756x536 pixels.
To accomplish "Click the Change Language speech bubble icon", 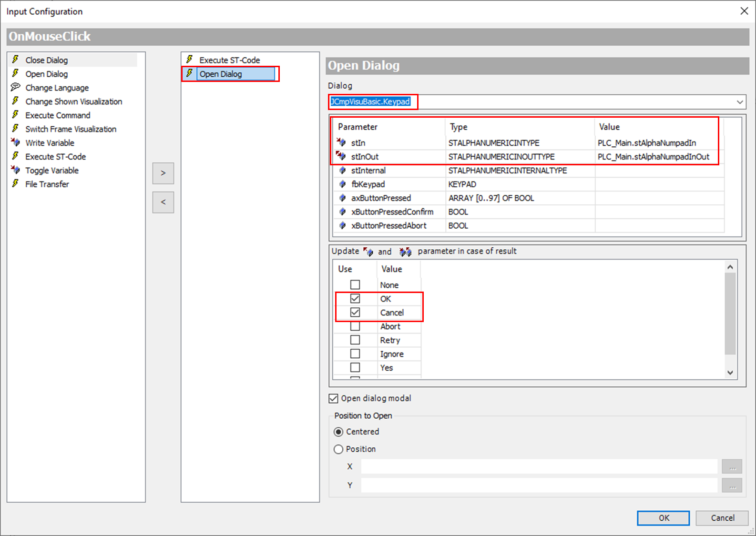I will pyautogui.click(x=15, y=87).
